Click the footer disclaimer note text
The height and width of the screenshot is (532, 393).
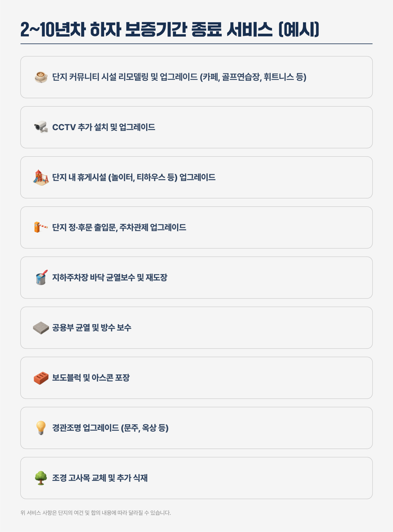(x=96, y=513)
